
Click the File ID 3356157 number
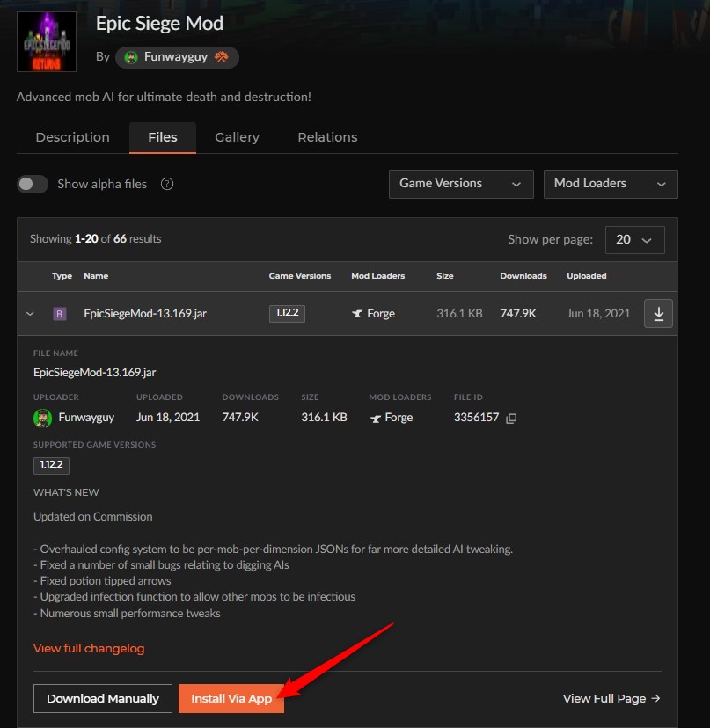(x=476, y=417)
